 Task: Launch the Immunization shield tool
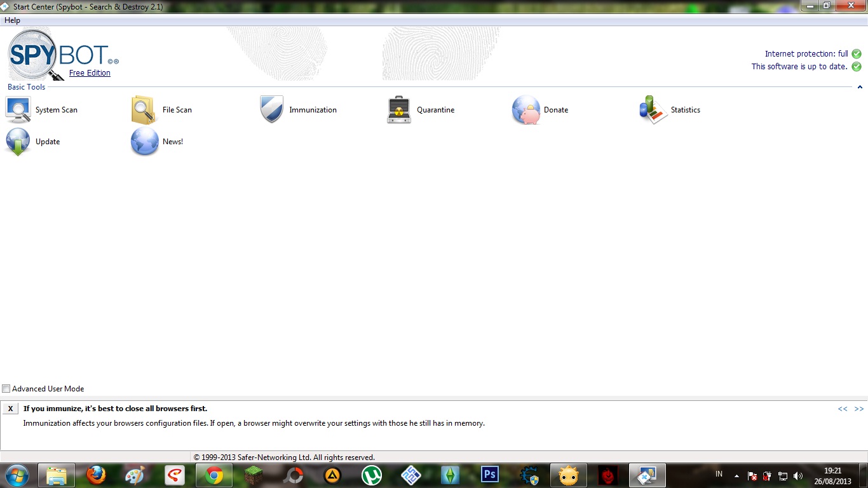298,110
